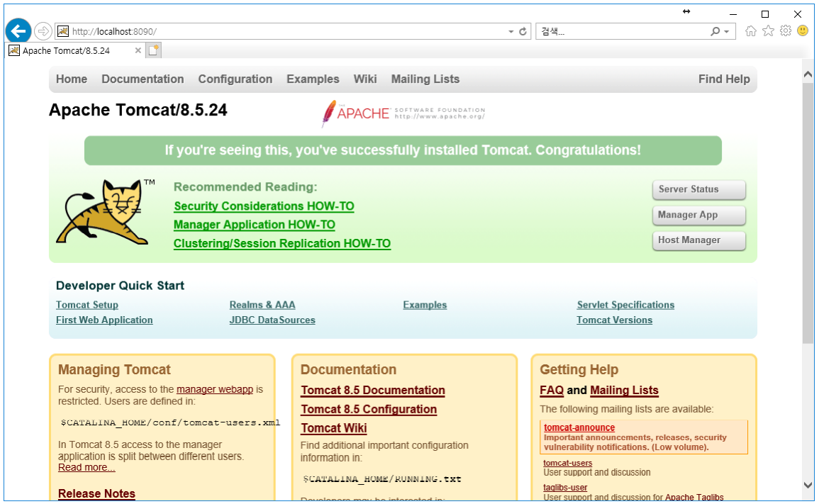Open the Mailing Lists link under Getting Help
The width and height of the screenshot is (819, 504).
click(x=624, y=391)
